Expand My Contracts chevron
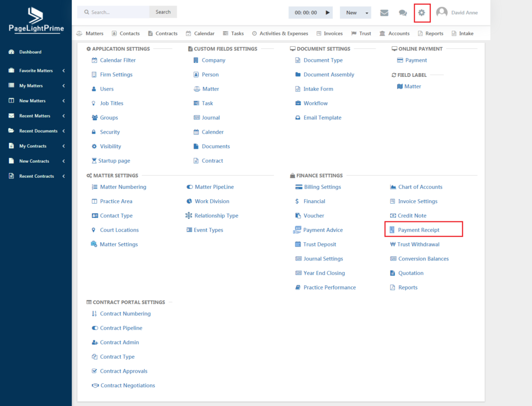This screenshot has height=406, width=532. [63, 146]
